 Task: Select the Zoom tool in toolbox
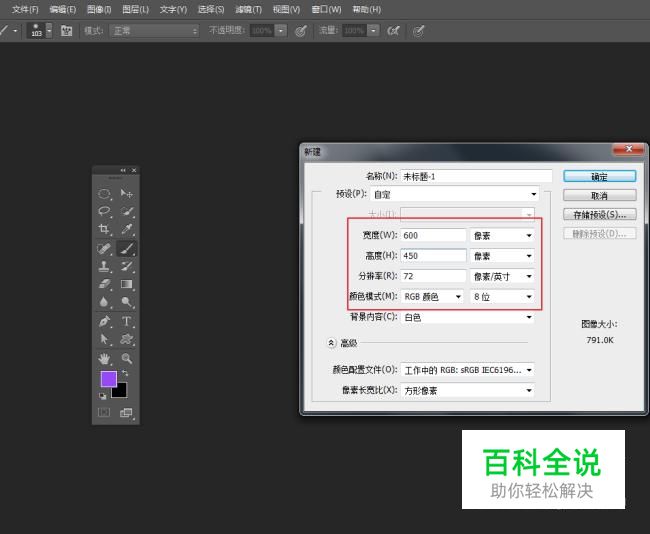[127, 357]
